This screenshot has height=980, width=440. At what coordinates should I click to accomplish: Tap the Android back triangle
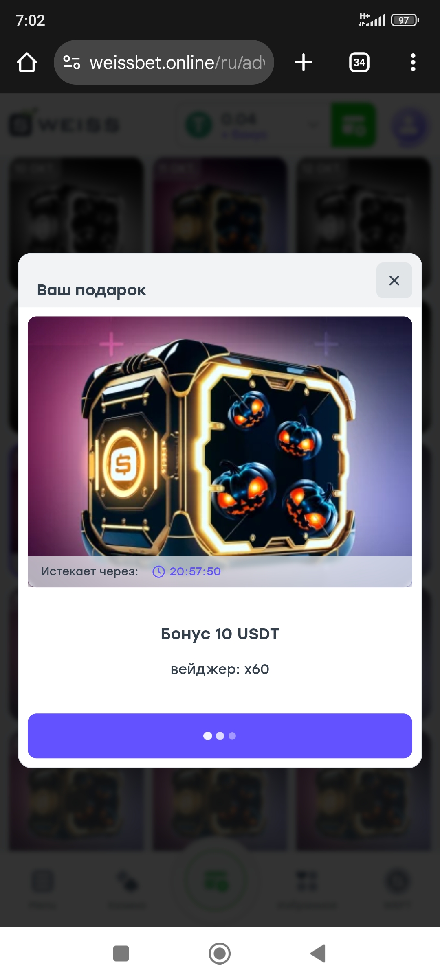coord(318,953)
